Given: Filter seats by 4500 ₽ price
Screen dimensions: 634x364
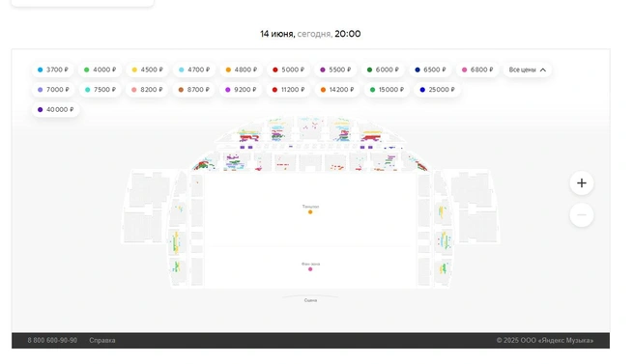Looking at the screenshot, I should click(x=147, y=70).
